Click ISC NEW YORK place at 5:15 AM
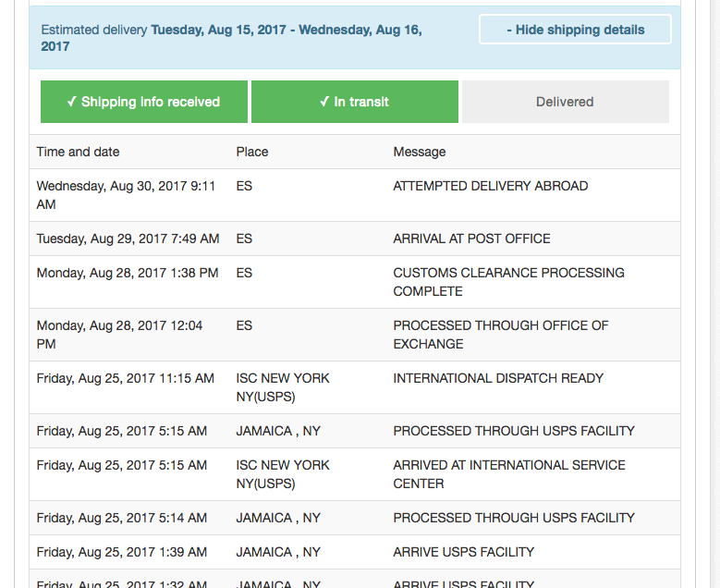The image size is (720, 588). tap(283, 474)
